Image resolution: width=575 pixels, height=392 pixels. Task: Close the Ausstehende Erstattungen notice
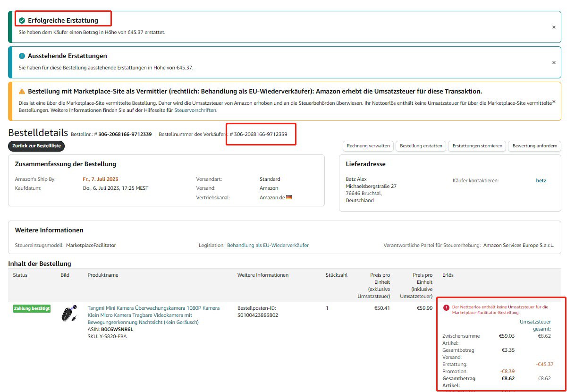coord(554,63)
